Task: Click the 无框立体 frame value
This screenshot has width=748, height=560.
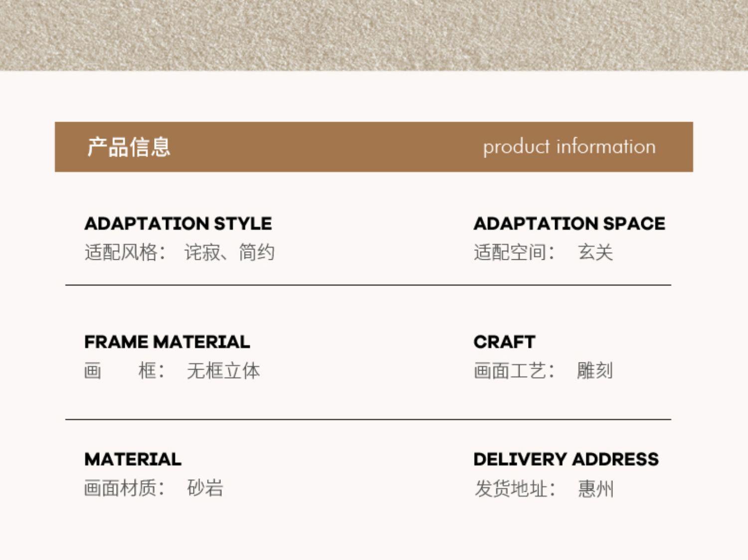Action: click(x=223, y=371)
